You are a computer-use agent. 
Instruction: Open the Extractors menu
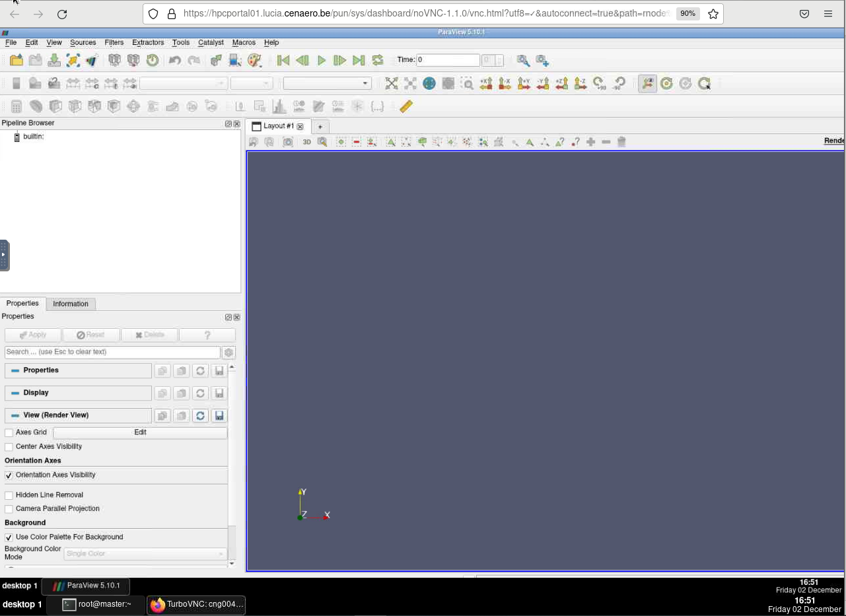pyautogui.click(x=148, y=42)
